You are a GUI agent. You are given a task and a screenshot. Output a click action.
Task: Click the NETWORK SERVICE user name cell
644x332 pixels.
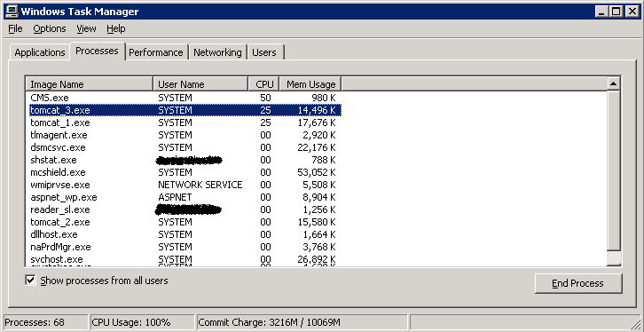200,185
